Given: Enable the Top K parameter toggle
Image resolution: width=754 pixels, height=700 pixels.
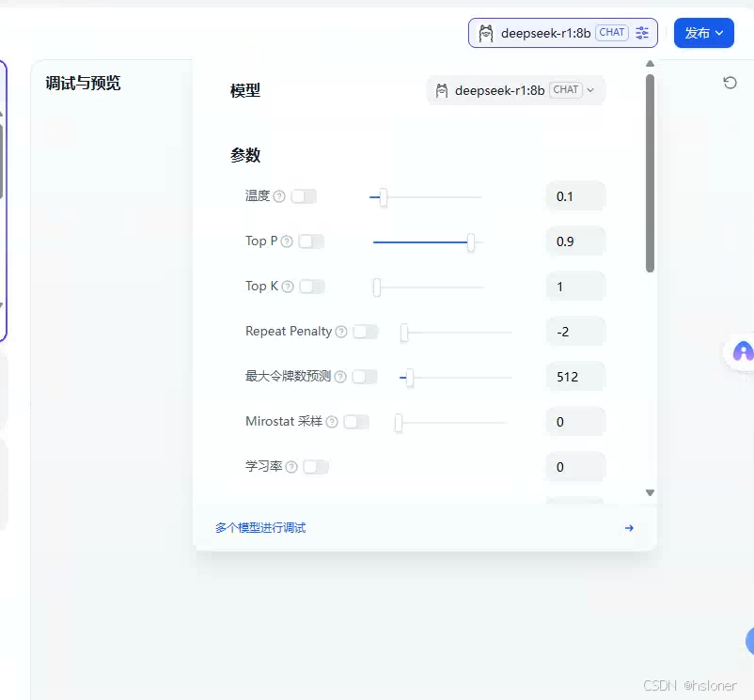Looking at the screenshot, I should pos(312,287).
